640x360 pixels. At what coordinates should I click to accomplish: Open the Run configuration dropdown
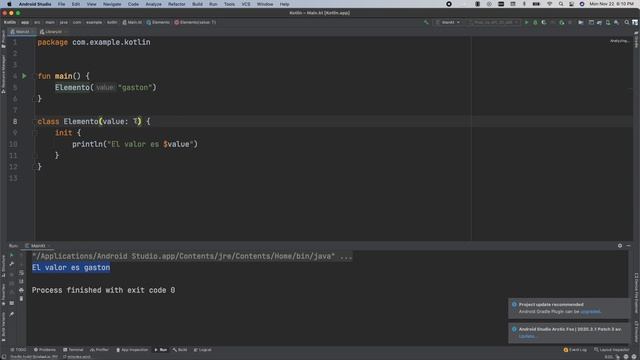tap(448, 22)
